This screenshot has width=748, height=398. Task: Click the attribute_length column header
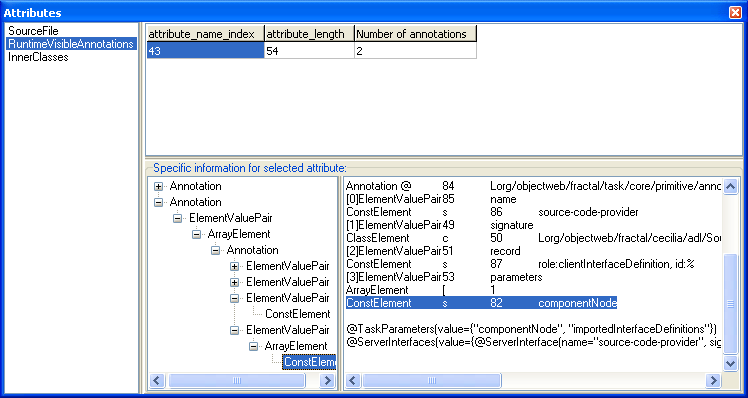click(309, 34)
